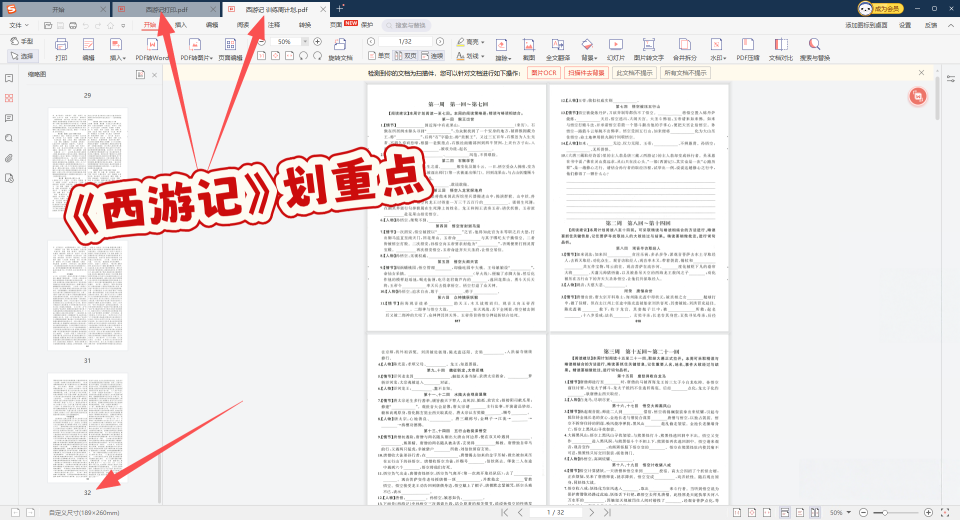Open the search icon in left sidebar

[x=9, y=138]
